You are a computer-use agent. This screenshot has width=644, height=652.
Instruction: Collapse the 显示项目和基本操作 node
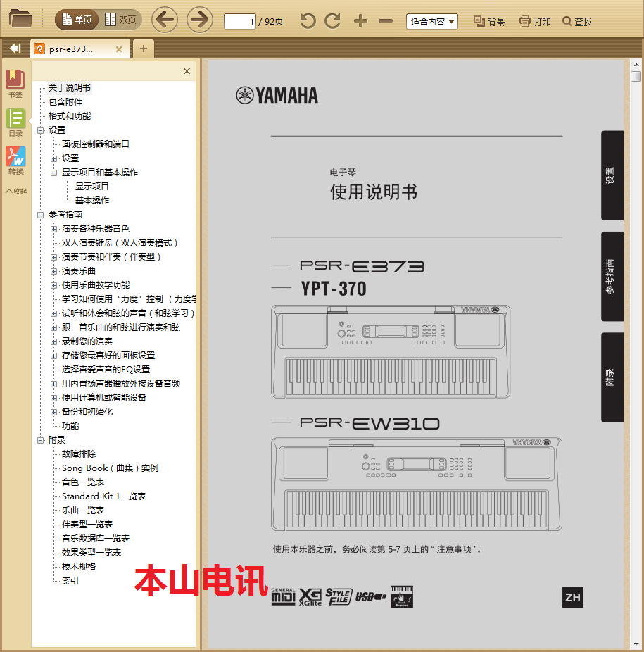pyautogui.click(x=54, y=173)
